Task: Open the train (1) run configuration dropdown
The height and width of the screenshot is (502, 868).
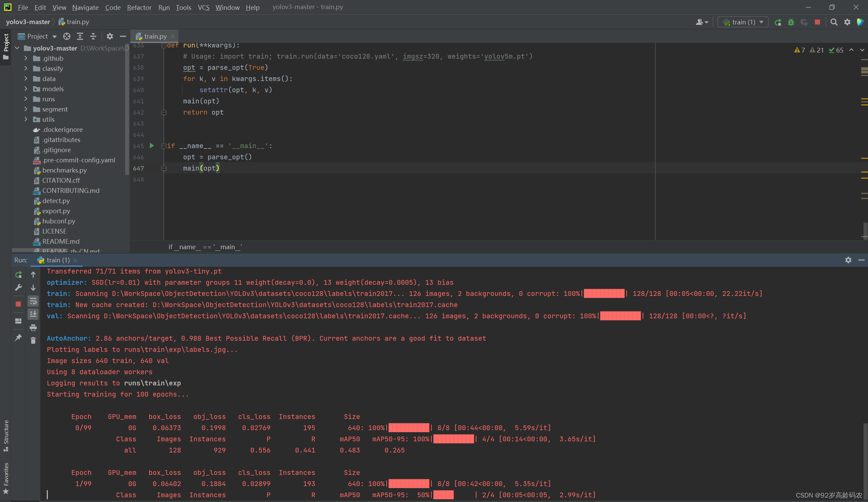Action: (743, 22)
